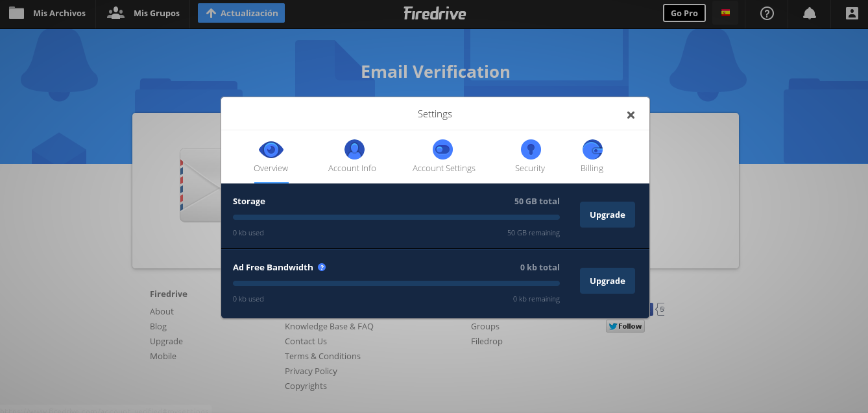
Task: Click the Storage usage progress bar
Action: pyautogui.click(x=396, y=217)
